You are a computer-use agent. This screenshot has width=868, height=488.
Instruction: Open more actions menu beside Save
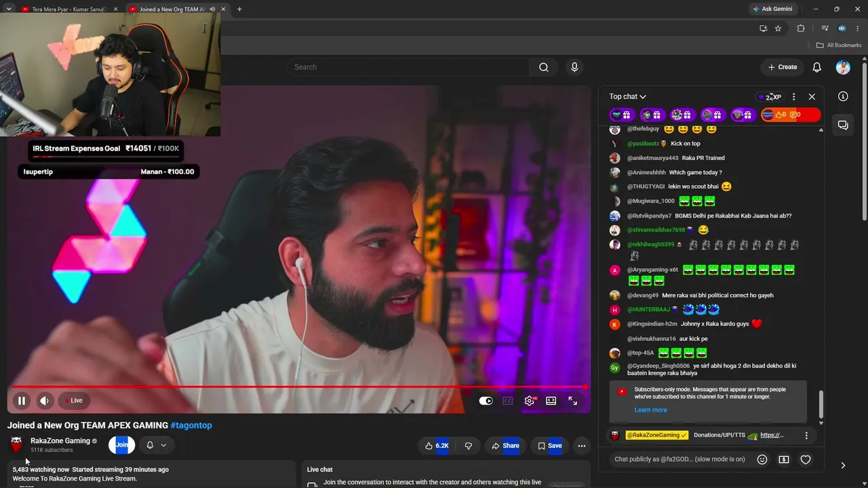[582, 445]
